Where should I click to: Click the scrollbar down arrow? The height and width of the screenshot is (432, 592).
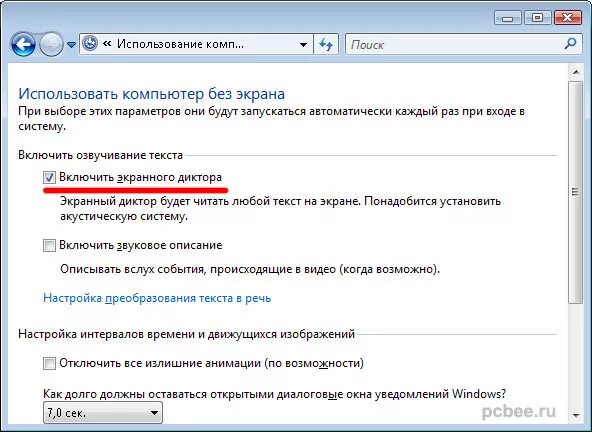(576, 415)
